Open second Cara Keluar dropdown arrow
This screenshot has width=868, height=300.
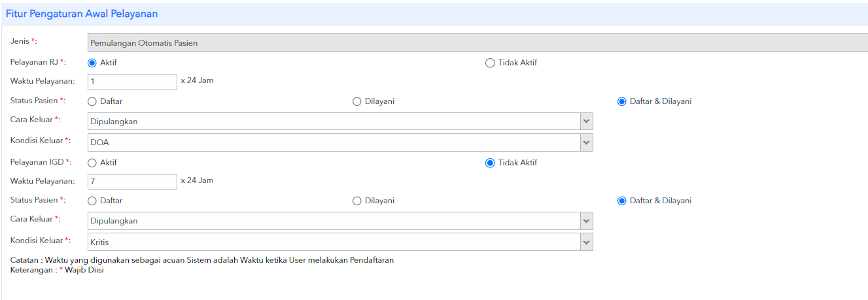pyautogui.click(x=586, y=221)
